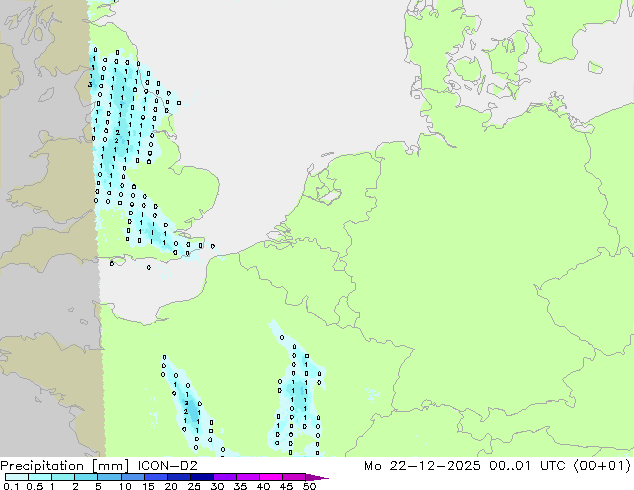Image resolution: width=634 pixels, height=490 pixels.
Task: Click the 'Mo 22-12-2025' date text
Action: (x=422, y=465)
